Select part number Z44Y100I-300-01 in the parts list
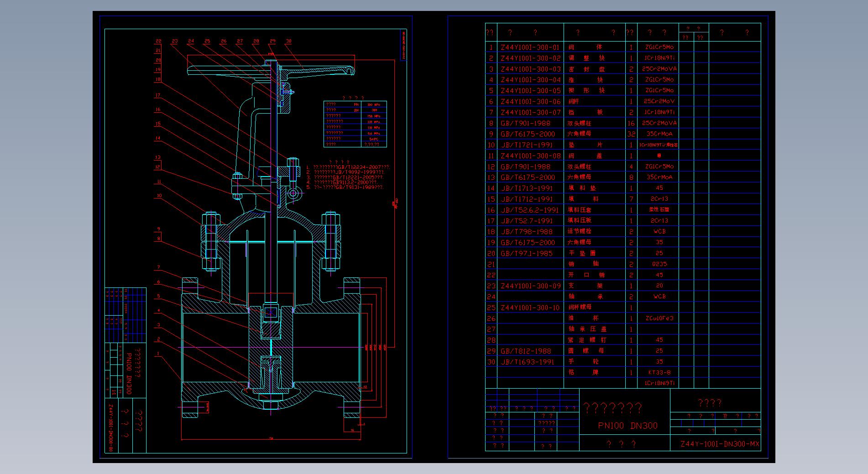This screenshot has width=868, height=474. (x=529, y=47)
